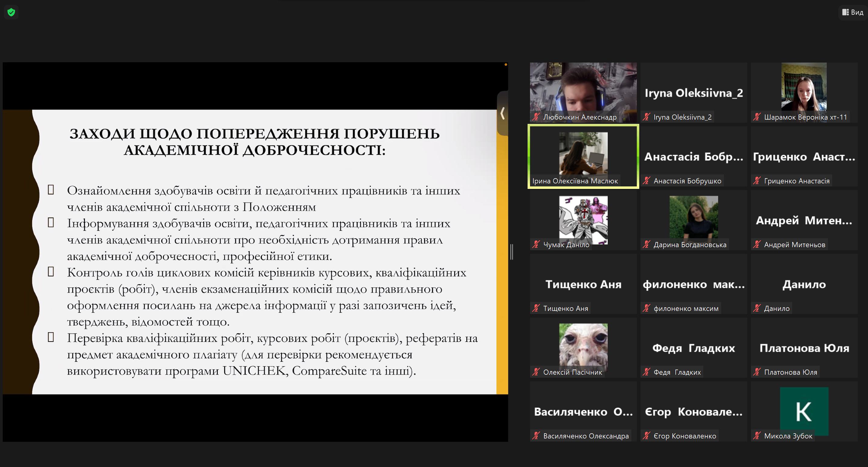The image size is (868, 467).
Task: Click the name label Чумак Даніло
Action: click(566, 244)
